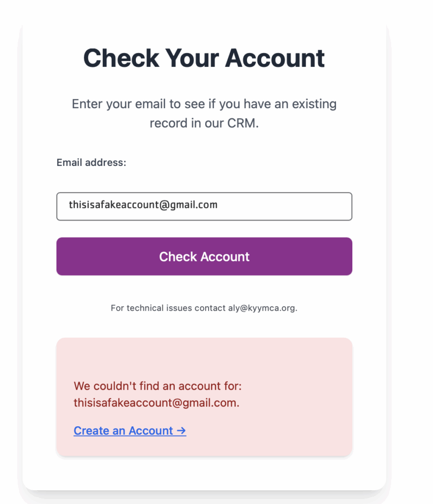This screenshot has height=504, width=433.
Task: Click the aly@kyymca.org contact email
Action: [x=262, y=308]
